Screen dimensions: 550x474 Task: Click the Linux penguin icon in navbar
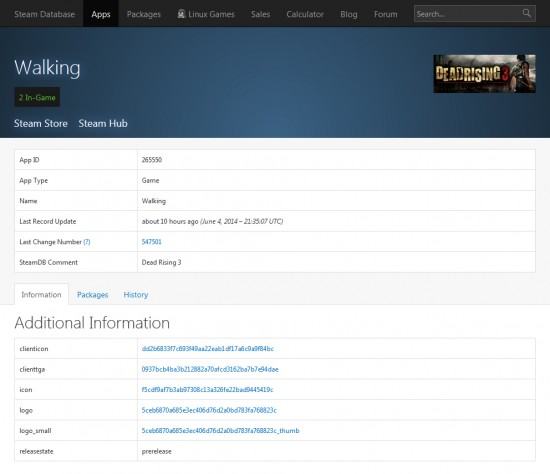[x=181, y=14]
